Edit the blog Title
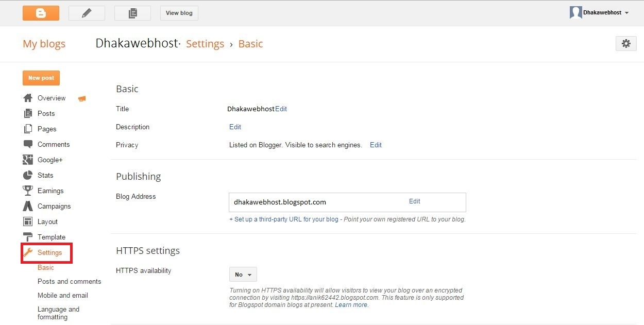This screenshot has width=644, height=325. click(281, 109)
